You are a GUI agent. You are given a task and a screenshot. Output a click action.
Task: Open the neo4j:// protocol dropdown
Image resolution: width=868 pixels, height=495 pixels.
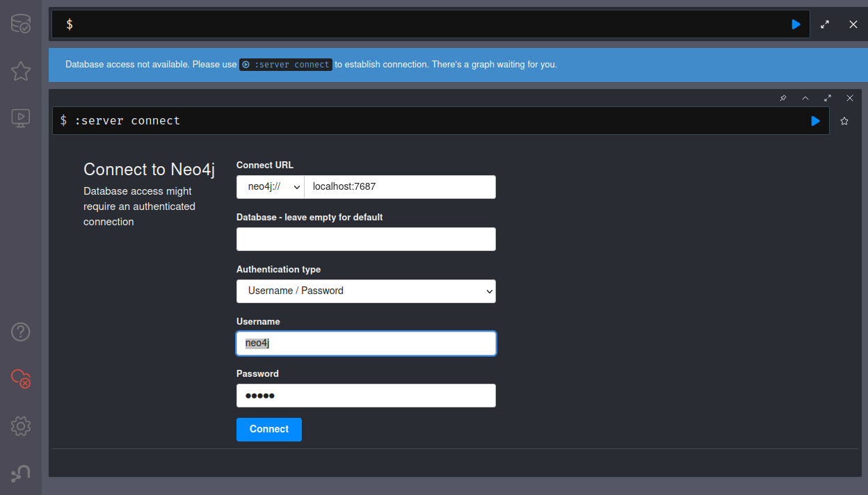point(271,187)
